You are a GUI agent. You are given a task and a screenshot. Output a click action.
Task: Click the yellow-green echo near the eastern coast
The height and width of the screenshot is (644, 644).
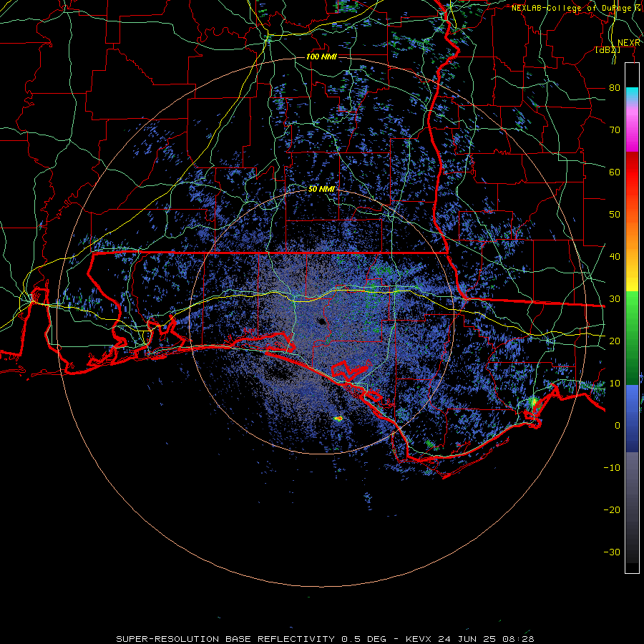click(533, 401)
